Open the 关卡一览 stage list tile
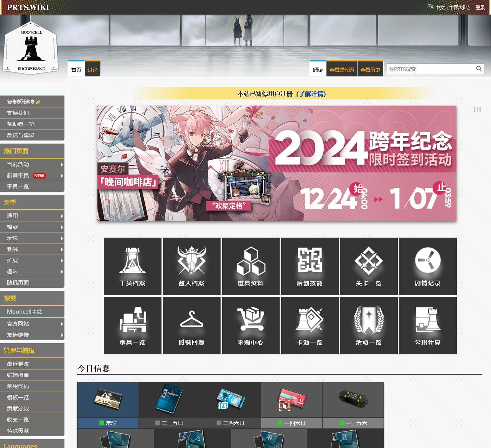Image resolution: width=491 pixels, height=448 pixels. [x=369, y=266]
